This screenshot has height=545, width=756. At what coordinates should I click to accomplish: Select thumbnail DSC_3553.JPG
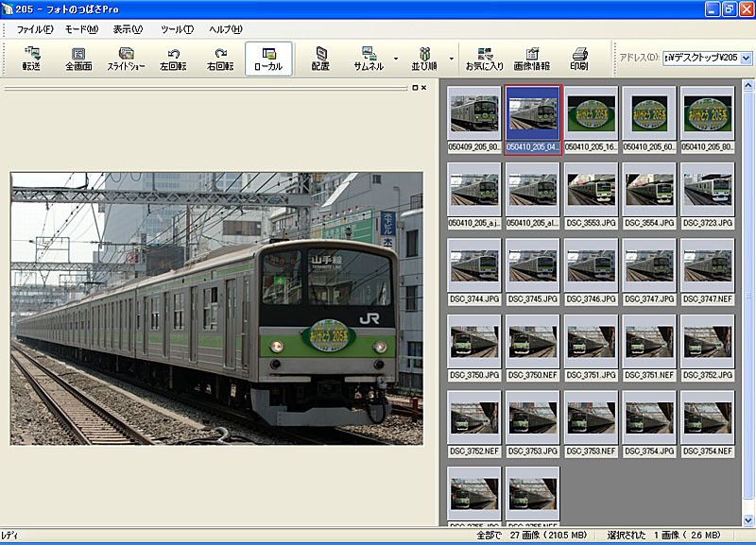tap(591, 196)
